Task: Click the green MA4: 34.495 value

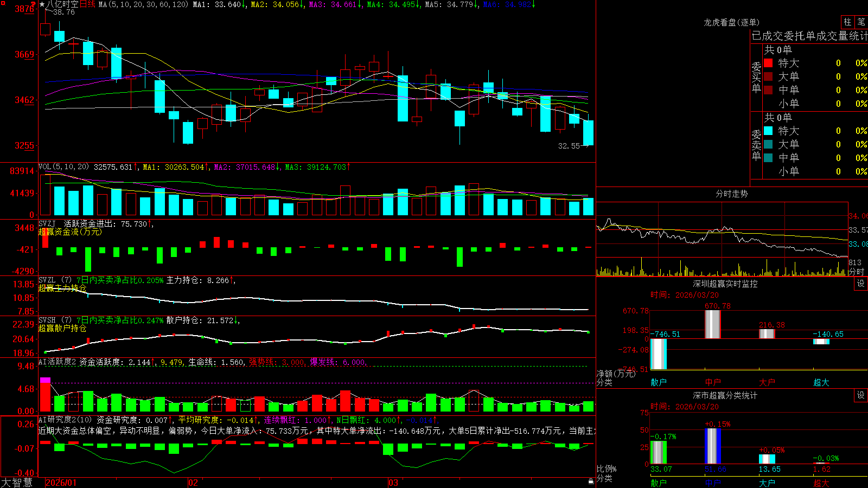Action: (x=392, y=4)
